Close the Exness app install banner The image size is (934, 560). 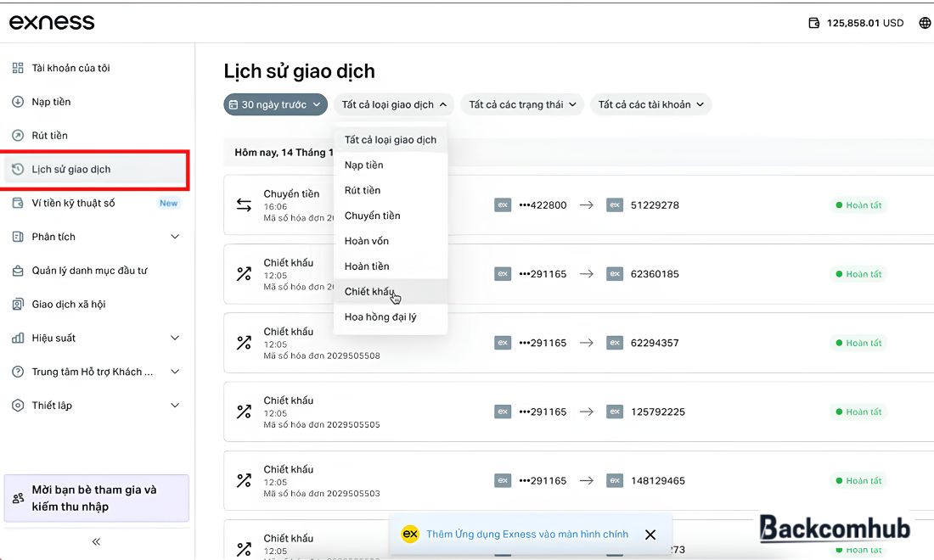pos(650,535)
